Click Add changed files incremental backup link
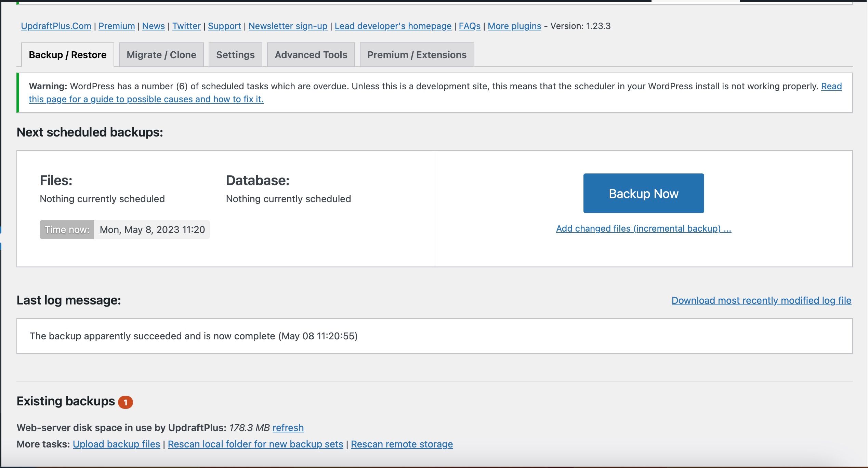The image size is (868, 468). [x=643, y=229]
